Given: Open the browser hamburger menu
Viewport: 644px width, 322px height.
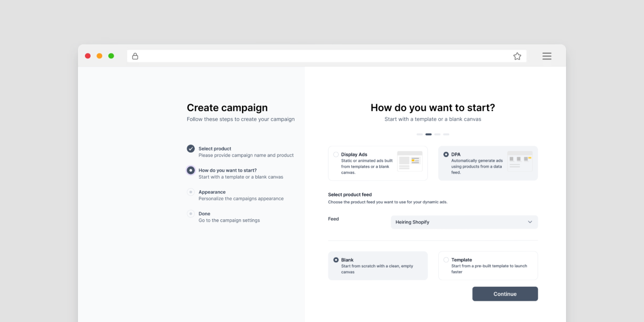Looking at the screenshot, I should tap(546, 56).
